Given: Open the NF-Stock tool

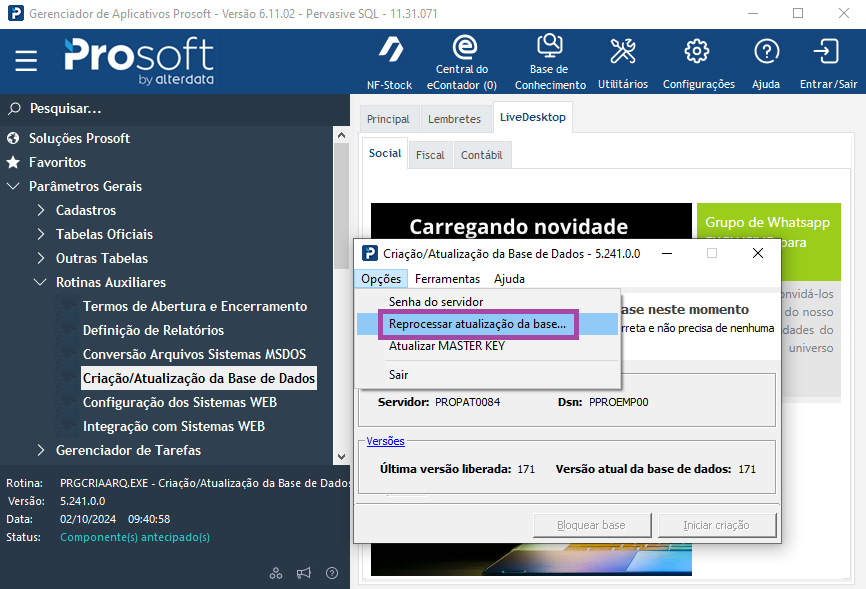Looking at the screenshot, I should [390, 62].
